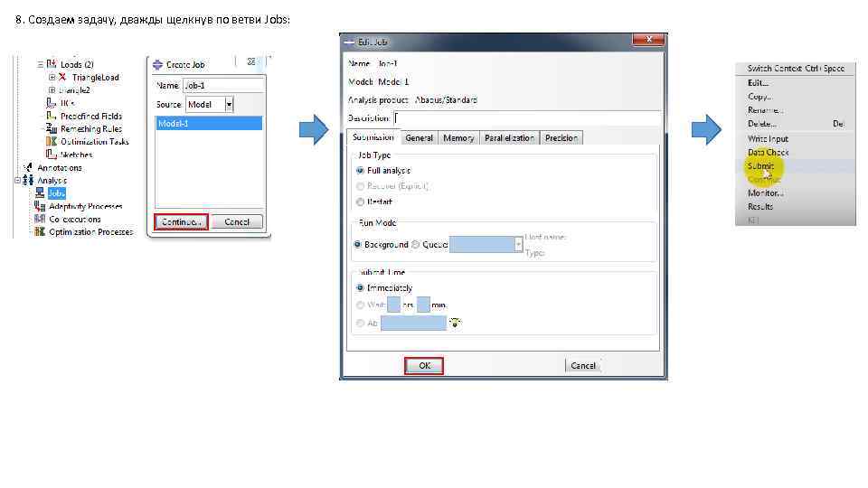Viewport: 868px width, 488px height.
Task: Choose Queue run mode
Action: (416, 244)
